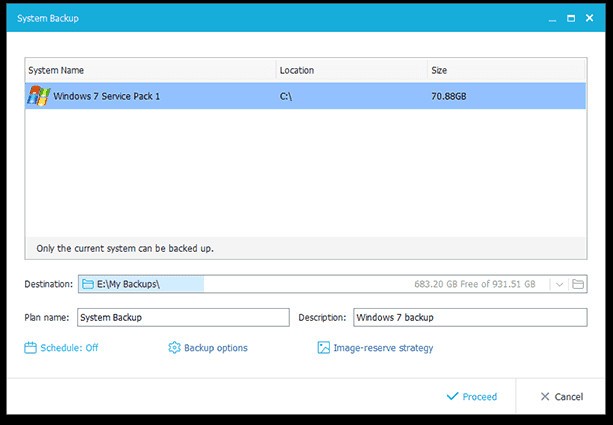Select the Windows 7 Service Pack 1 row

(x=305, y=96)
